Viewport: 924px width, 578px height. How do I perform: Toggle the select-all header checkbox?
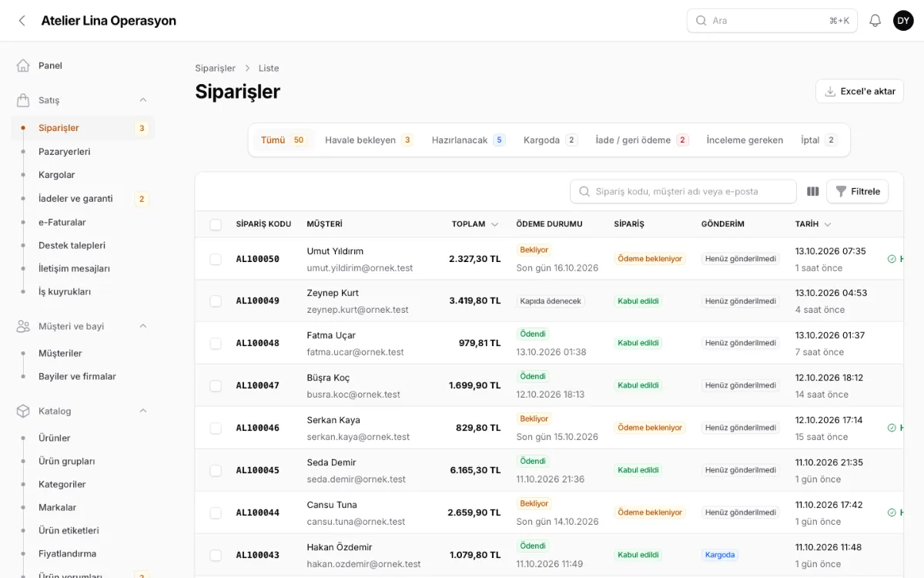point(216,224)
